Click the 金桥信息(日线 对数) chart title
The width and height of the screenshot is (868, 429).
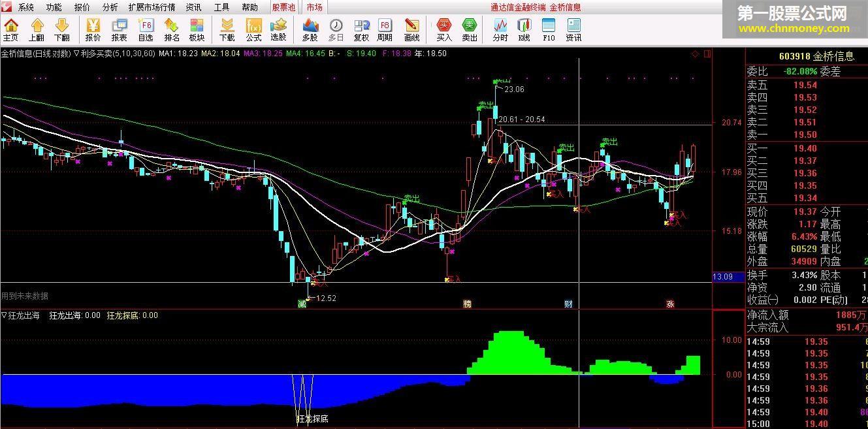(x=36, y=54)
